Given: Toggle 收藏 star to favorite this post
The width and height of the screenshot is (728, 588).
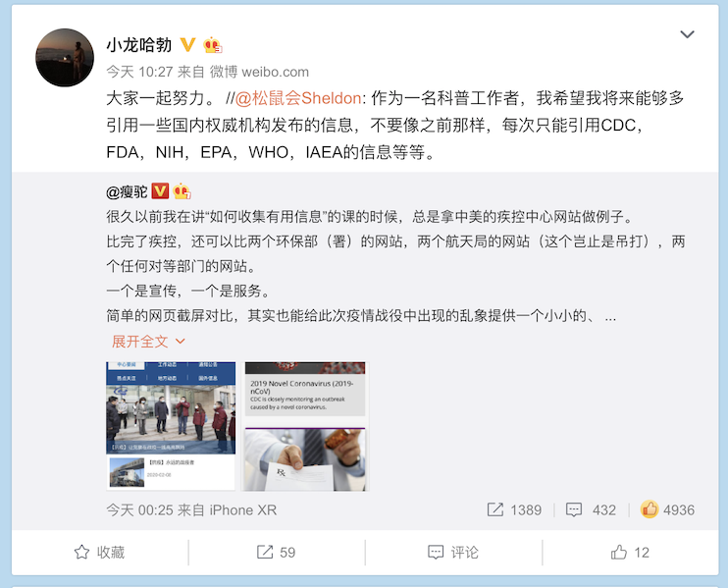Looking at the screenshot, I should [100, 553].
